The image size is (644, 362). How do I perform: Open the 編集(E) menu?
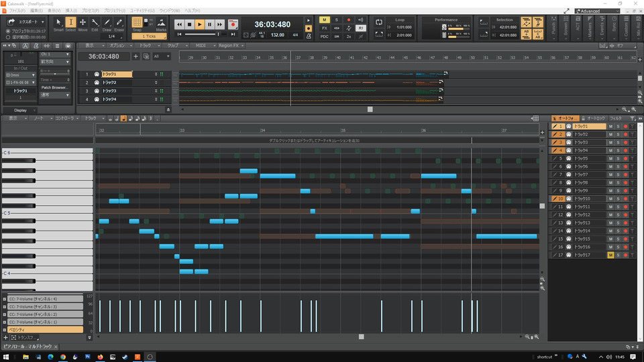click(36, 11)
